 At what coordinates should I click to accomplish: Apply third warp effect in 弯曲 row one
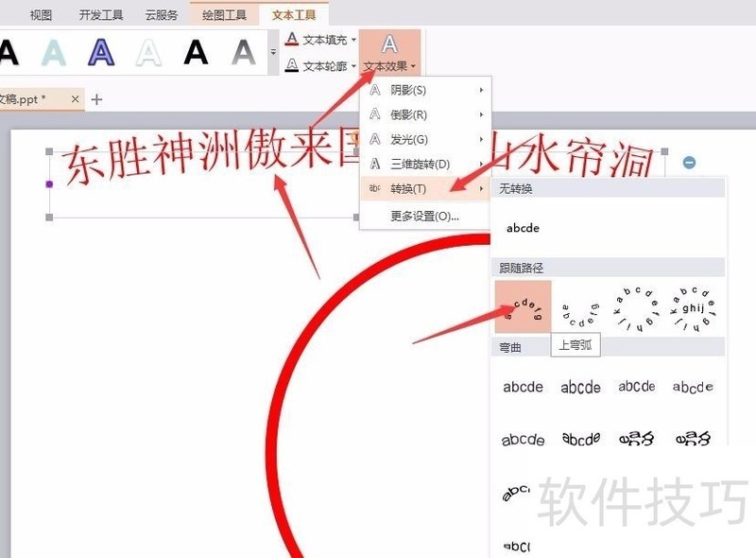point(637,387)
